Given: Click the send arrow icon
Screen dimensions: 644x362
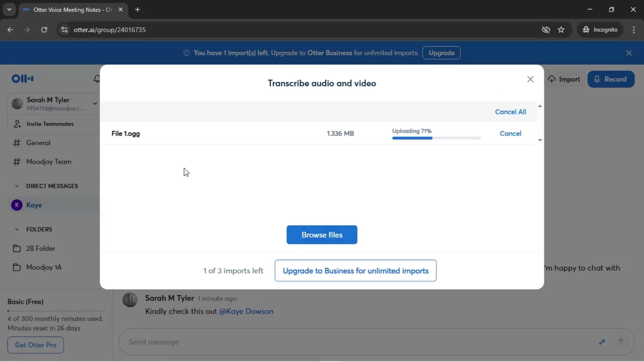Looking at the screenshot, I should point(621,342).
